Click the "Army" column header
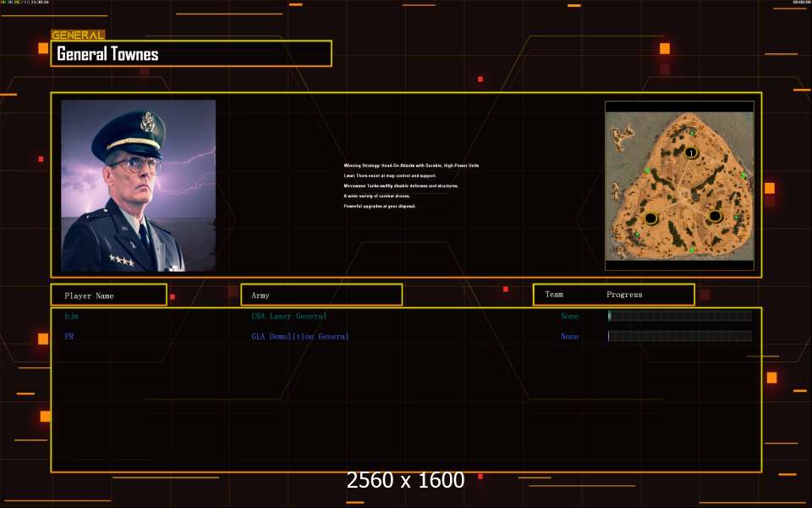Viewport: 812px width, 508px height. (321, 295)
